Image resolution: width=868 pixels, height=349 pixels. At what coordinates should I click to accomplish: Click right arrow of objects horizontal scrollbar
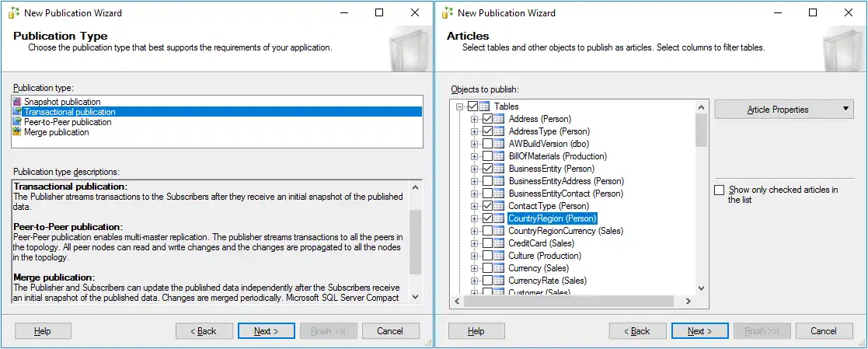pos(688,301)
